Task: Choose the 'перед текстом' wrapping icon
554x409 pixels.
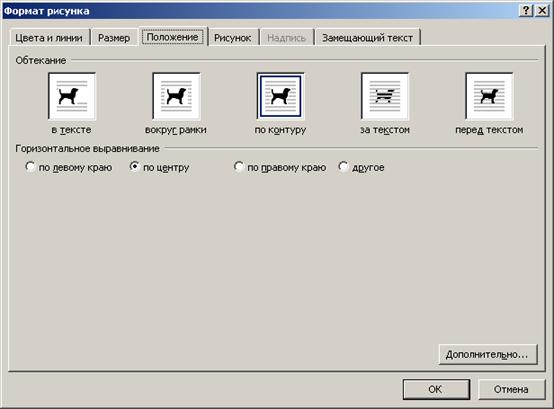Action: 489,96
